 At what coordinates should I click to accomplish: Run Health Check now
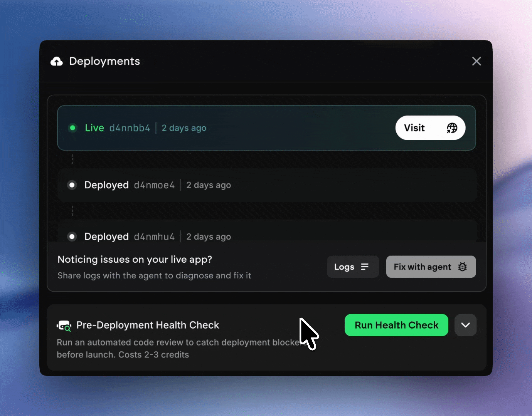396,325
